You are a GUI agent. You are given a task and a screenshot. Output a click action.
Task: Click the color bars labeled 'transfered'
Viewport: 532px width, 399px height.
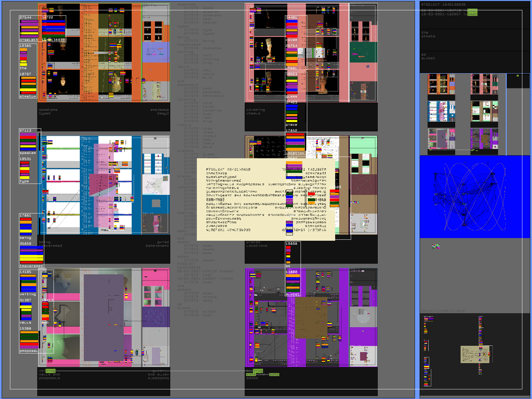[31, 255]
